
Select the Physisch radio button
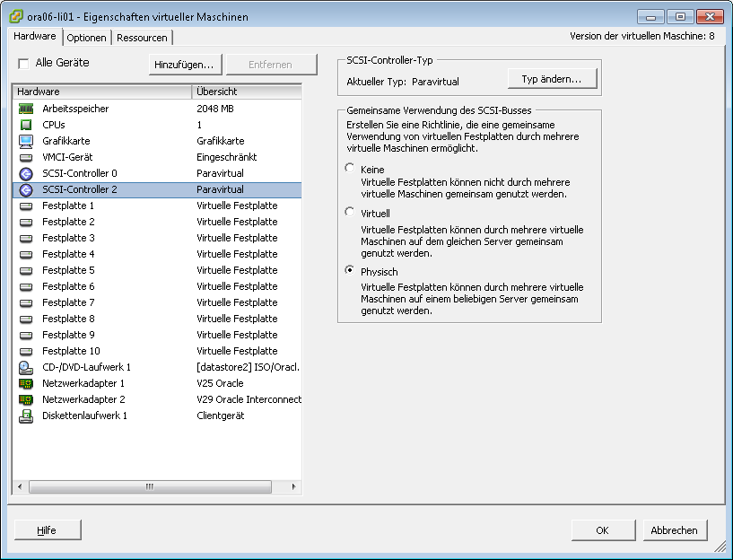click(x=350, y=271)
